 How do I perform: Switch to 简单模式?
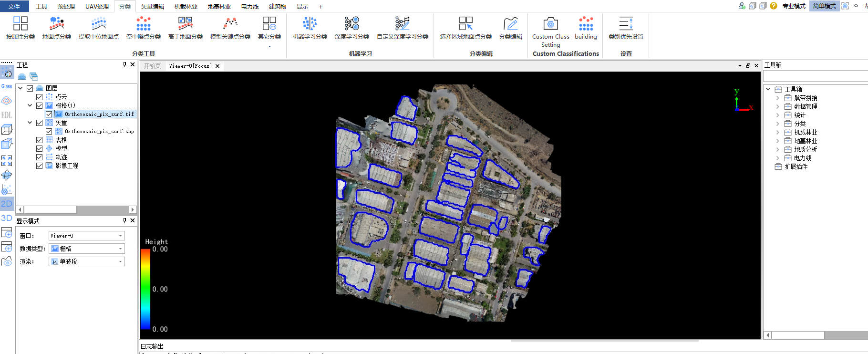coord(825,6)
